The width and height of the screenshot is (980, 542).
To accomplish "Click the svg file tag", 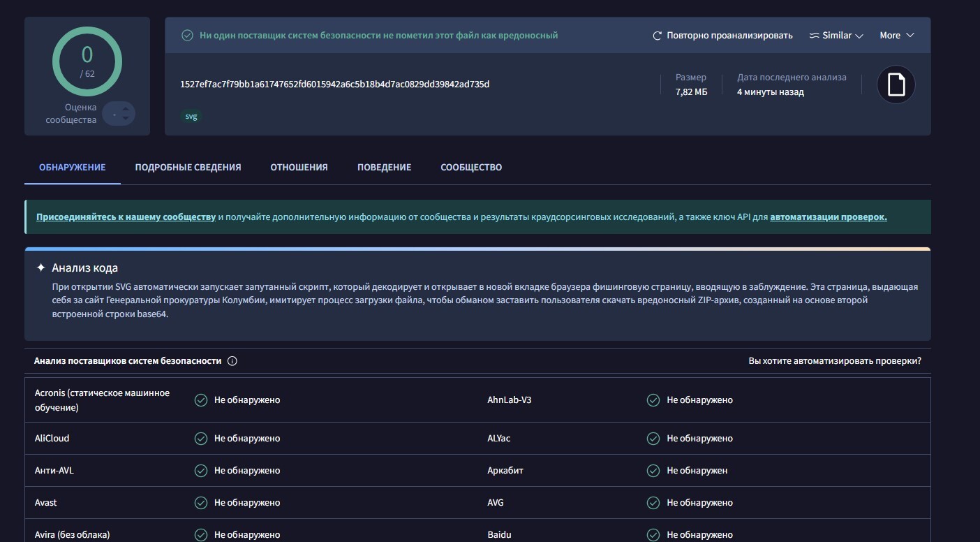I will [x=191, y=117].
